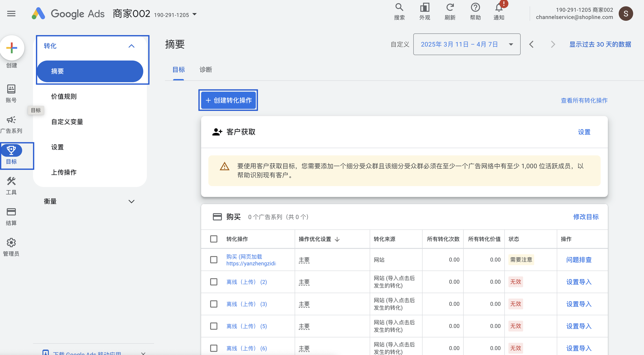Check the 购买 (网页加载 row checkbox
This screenshot has width=644, height=355.
(x=214, y=260)
